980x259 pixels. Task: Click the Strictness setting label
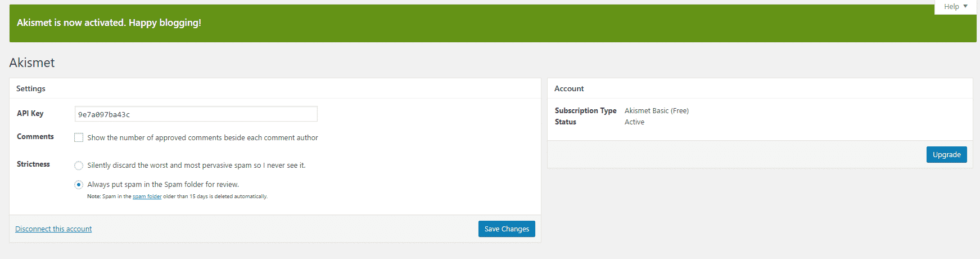pyautogui.click(x=33, y=164)
